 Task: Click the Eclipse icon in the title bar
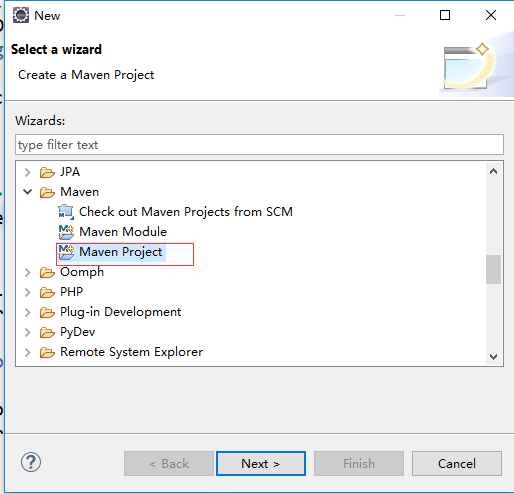click(x=21, y=15)
